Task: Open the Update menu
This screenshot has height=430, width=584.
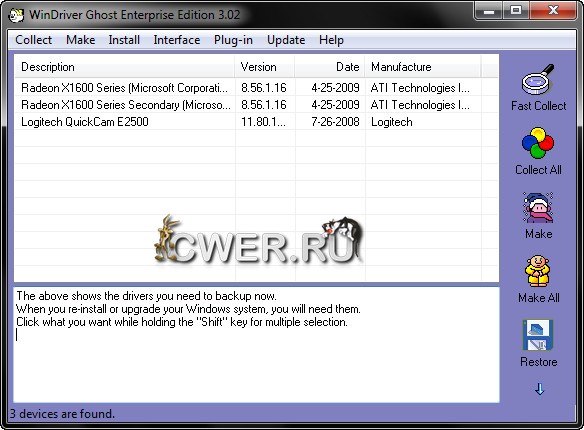Action: tap(286, 40)
